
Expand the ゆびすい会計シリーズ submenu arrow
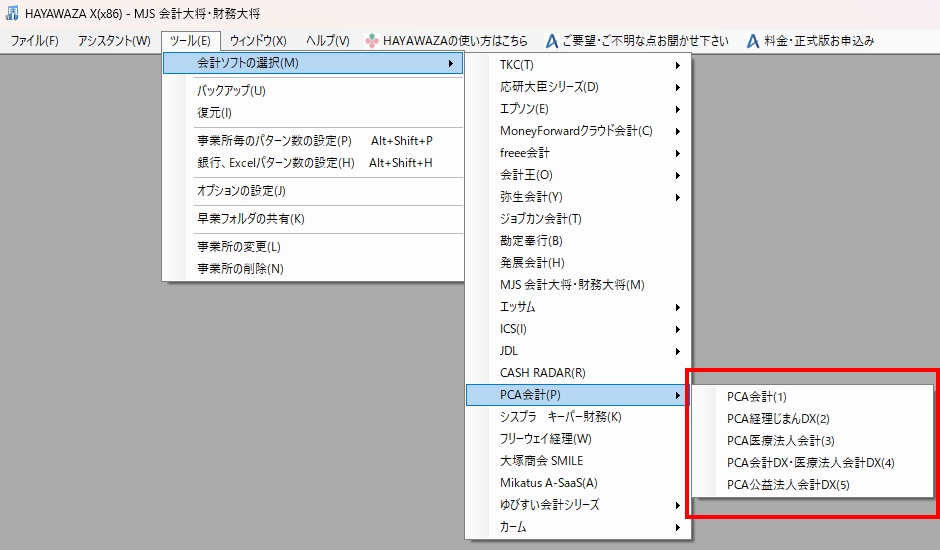[677, 506]
